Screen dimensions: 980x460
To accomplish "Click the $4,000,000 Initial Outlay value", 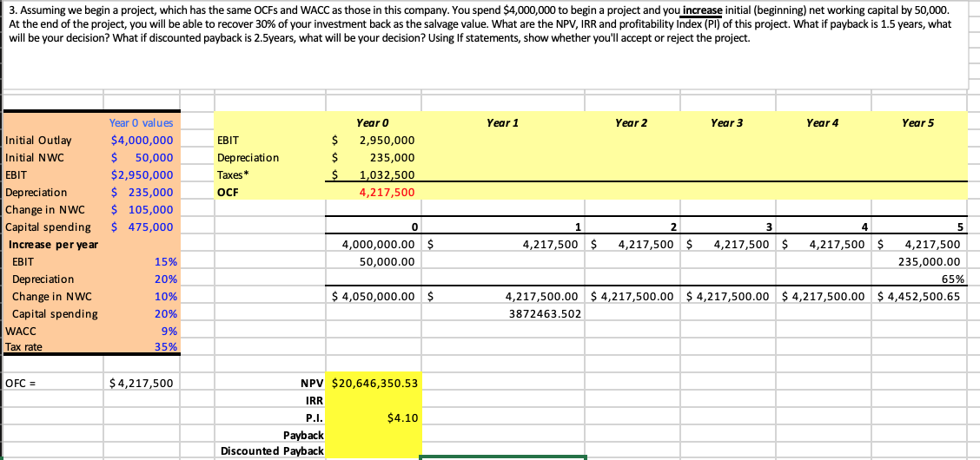I will pyautogui.click(x=142, y=141).
